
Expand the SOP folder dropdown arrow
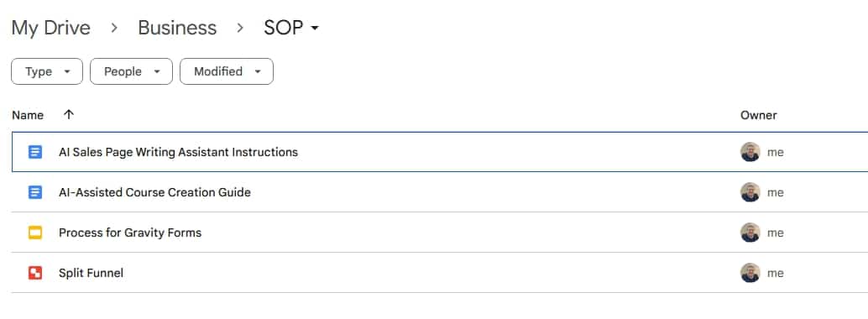315,29
